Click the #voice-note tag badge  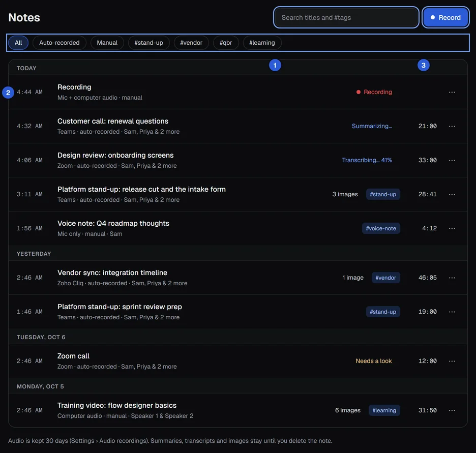(x=381, y=228)
